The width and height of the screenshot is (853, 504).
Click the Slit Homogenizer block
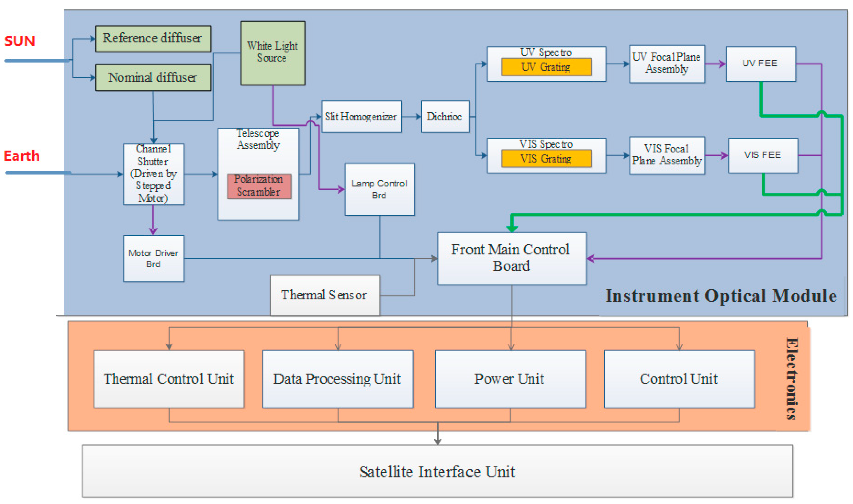(361, 116)
